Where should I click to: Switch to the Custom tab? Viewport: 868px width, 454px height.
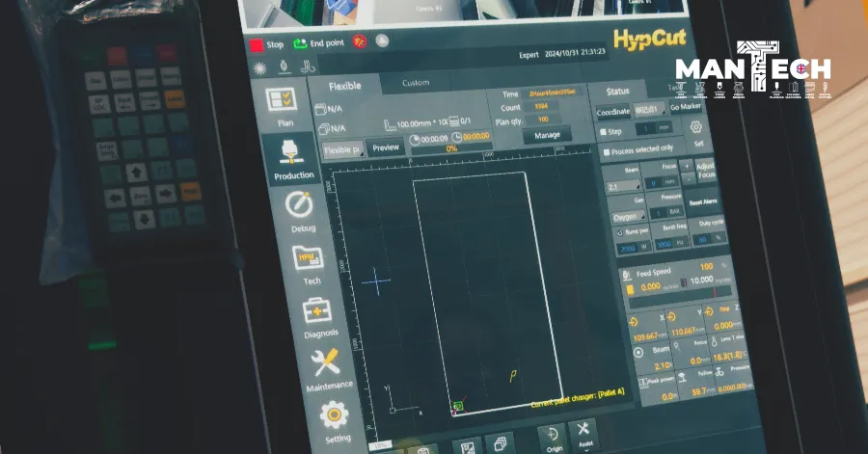tap(416, 83)
